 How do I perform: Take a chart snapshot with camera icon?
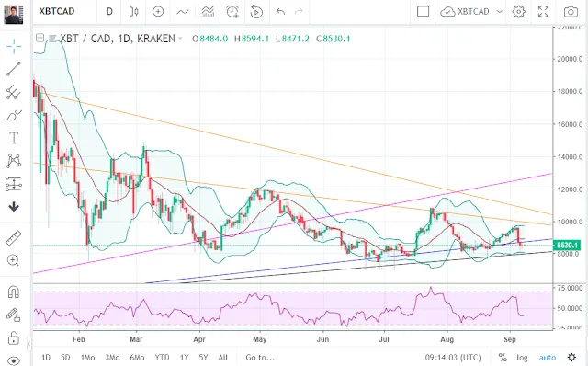(571, 12)
